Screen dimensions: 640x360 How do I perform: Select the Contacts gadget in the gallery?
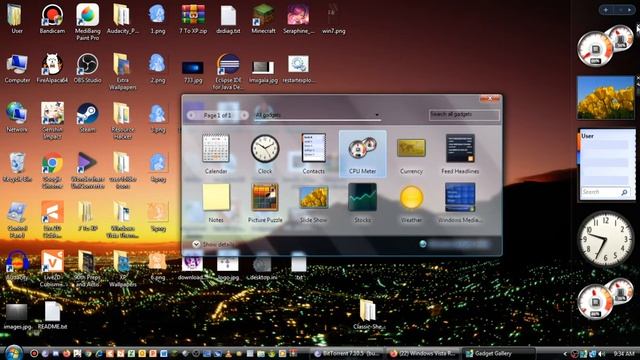pyautogui.click(x=313, y=154)
